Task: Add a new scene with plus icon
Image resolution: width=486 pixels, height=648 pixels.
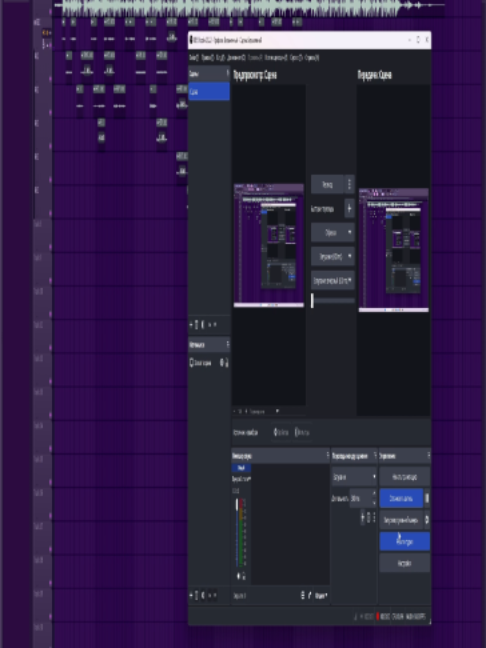Action: 191,325
